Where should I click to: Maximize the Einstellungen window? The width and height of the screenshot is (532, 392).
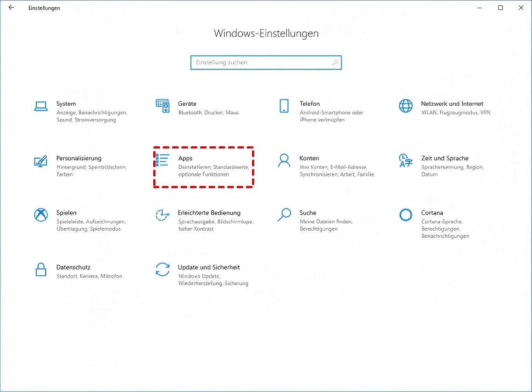500,8
